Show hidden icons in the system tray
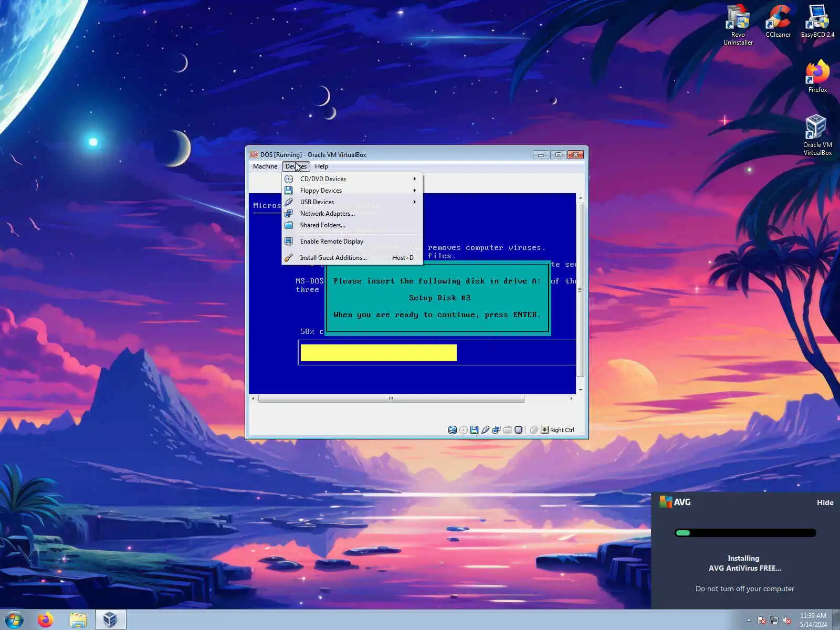Screen dimensions: 840x630 (x=749, y=620)
